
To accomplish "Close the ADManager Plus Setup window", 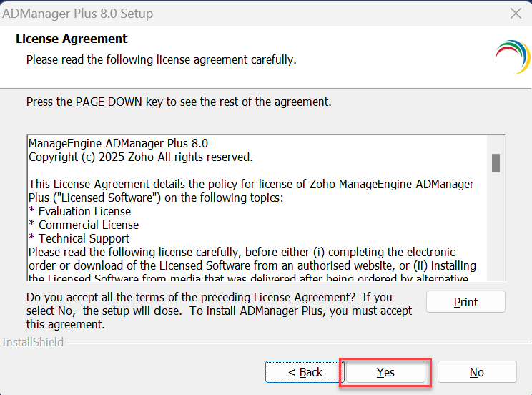I will point(515,14).
